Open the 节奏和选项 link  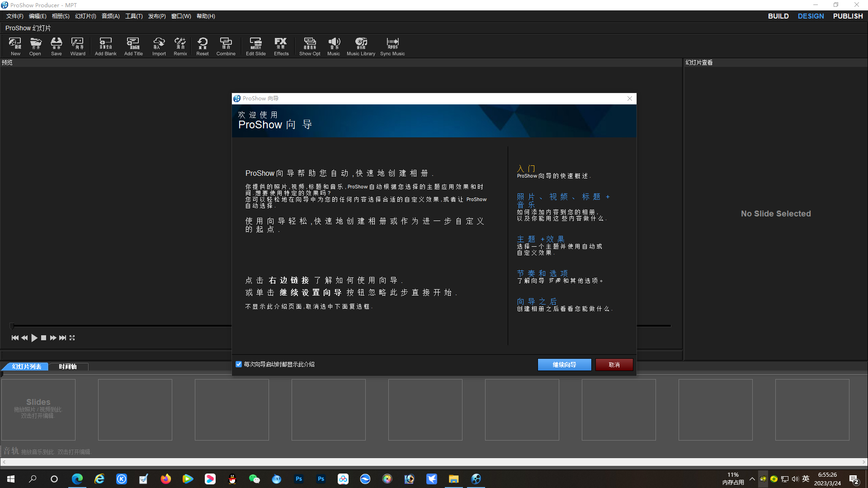point(542,273)
